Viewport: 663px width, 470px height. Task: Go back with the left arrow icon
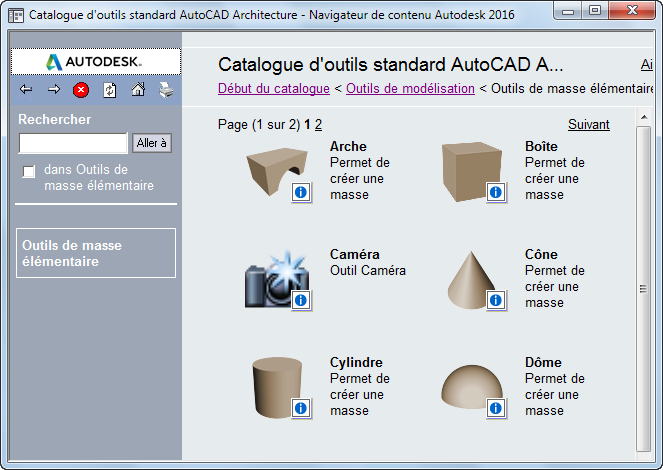(26, 90)
